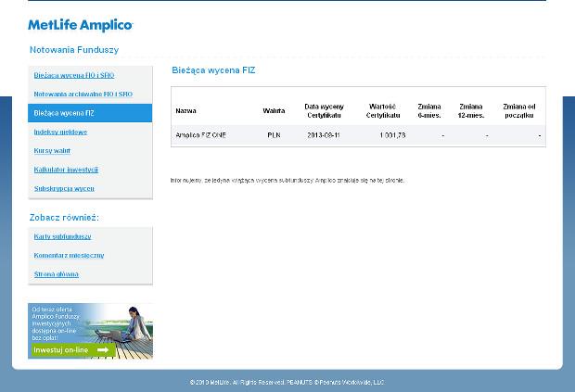This screenshot has height=392, width=575.
Task: Click Data wyceny Certyfikatu column header
Action: (325, 110)
